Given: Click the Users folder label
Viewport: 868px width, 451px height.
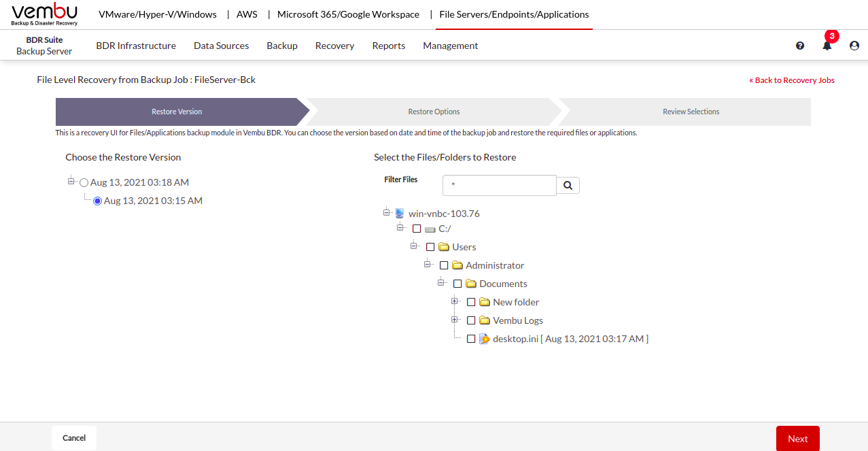Looking at the screenshot, I should 464,247.
